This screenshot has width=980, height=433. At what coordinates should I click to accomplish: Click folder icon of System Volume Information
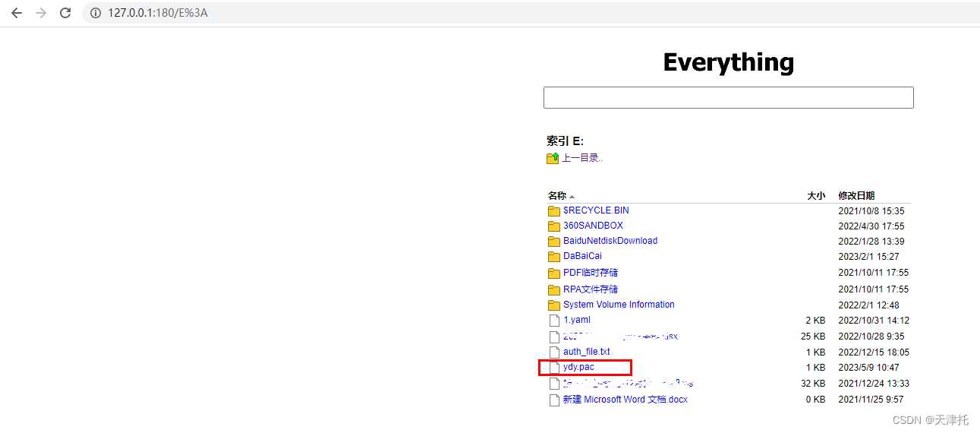[x=554, y=305]
